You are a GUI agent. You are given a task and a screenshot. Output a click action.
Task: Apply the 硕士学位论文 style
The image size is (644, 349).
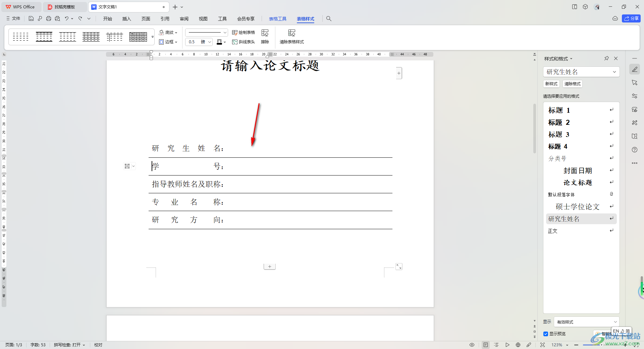[581, 207]
